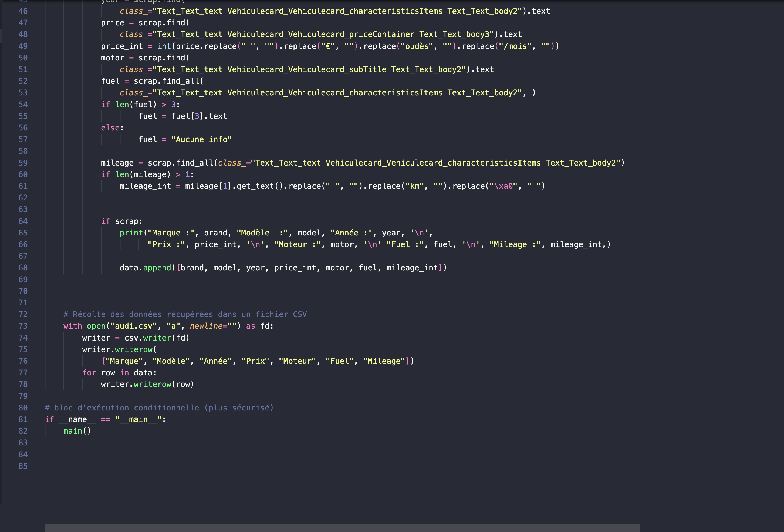Click 'writer.writerow(' on line 75
The height and width of the screenshot is (532, 784).
click(119, 349)
